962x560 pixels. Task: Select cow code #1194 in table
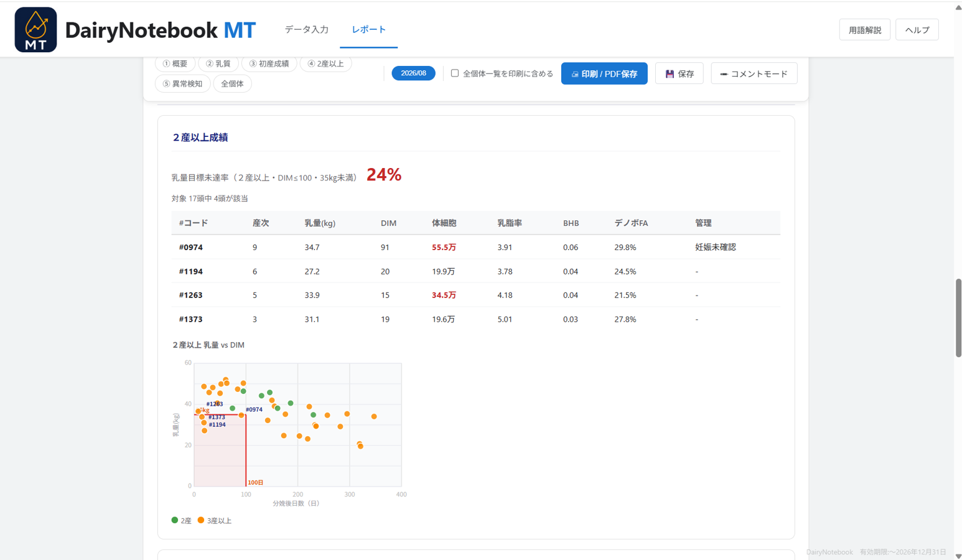coord(191,271)
